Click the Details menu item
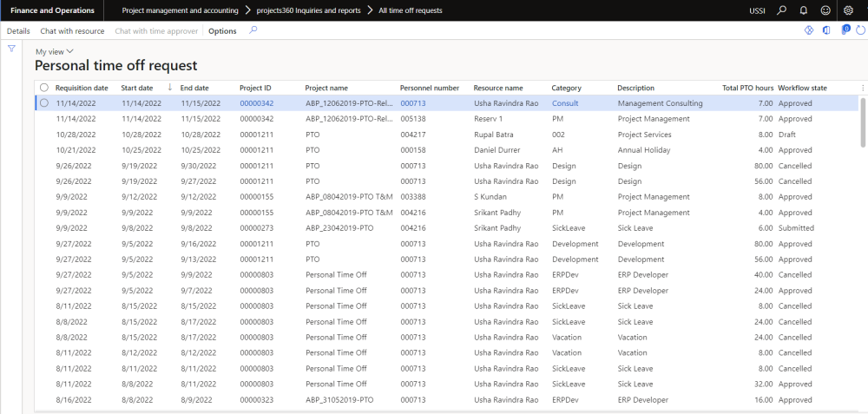The width and height of the screenshot is (868, 414). [x=18, y=31]
